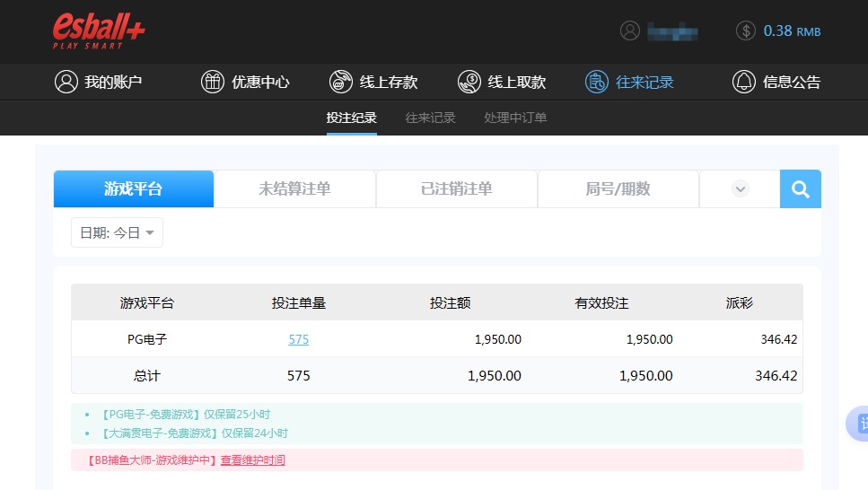868x490 pixels.
Task: Switch to 投注纪录 sub-tab
Action: point(352,118)
